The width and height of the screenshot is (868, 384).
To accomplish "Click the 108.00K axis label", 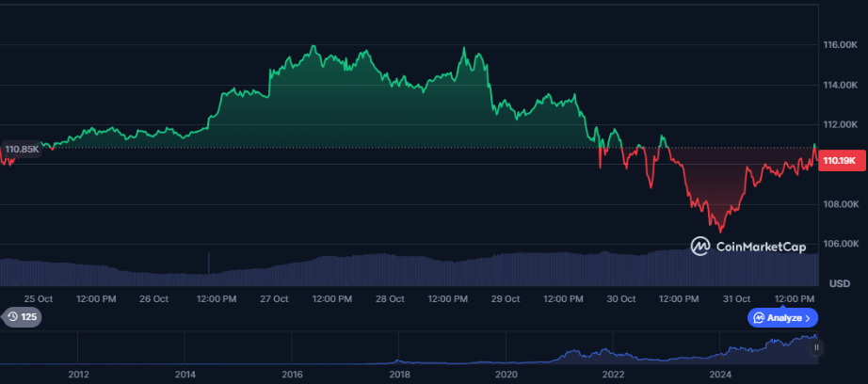I will coord(841,204).
